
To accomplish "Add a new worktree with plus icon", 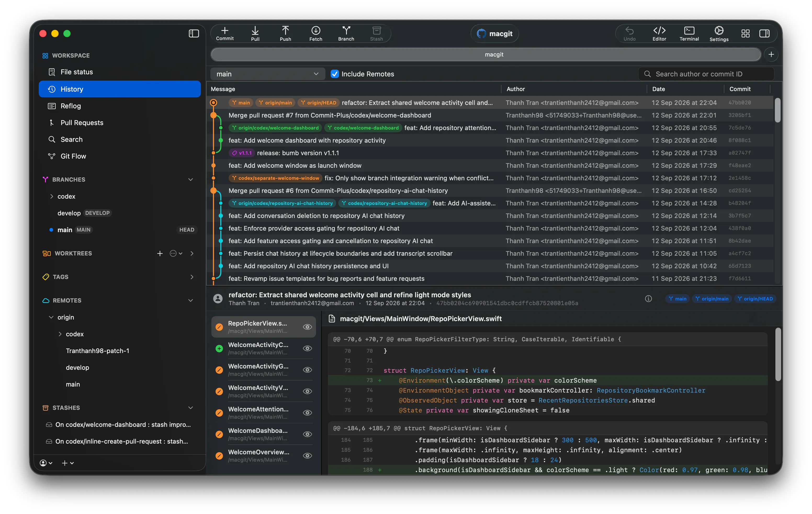I will (x=160, y=253).
